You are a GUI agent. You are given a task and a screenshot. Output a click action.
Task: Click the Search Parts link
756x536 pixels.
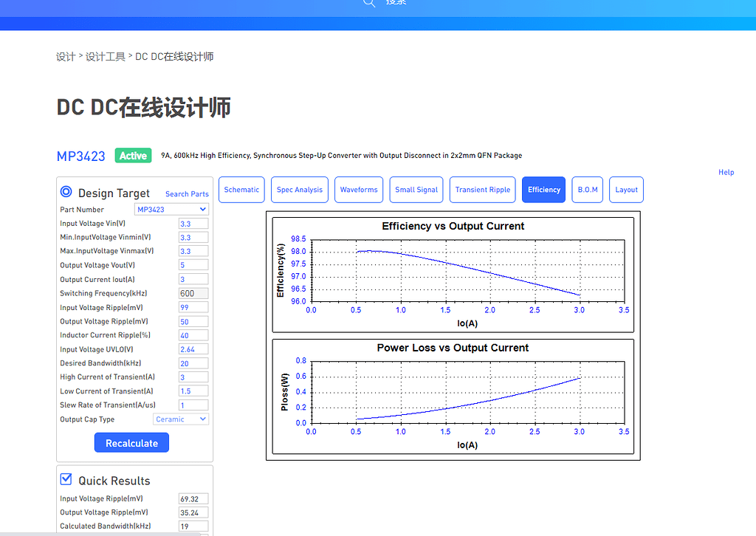[x=187, y=193]
